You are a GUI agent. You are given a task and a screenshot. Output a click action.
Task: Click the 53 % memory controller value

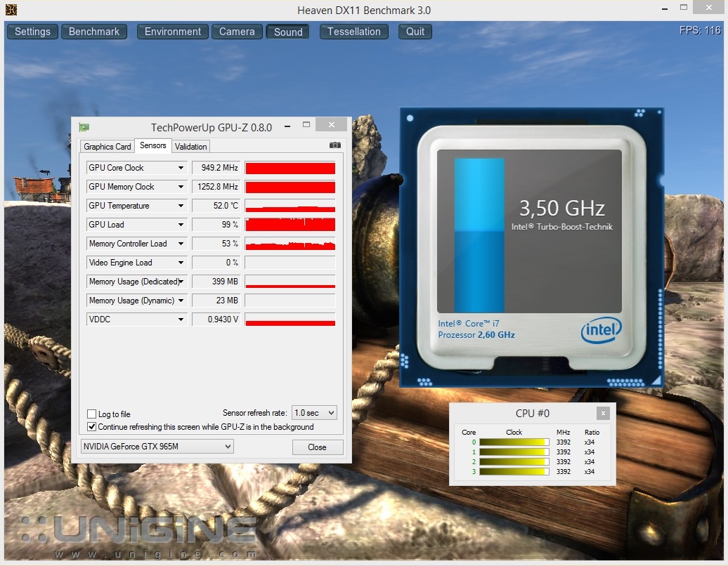pyautogui.click(x=216, y=244)
